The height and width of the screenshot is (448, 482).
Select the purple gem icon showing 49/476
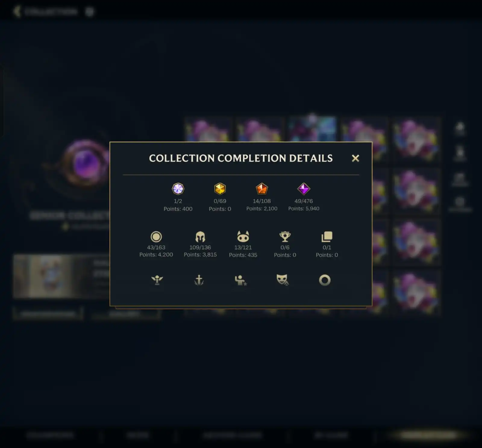tap(304, 189)
